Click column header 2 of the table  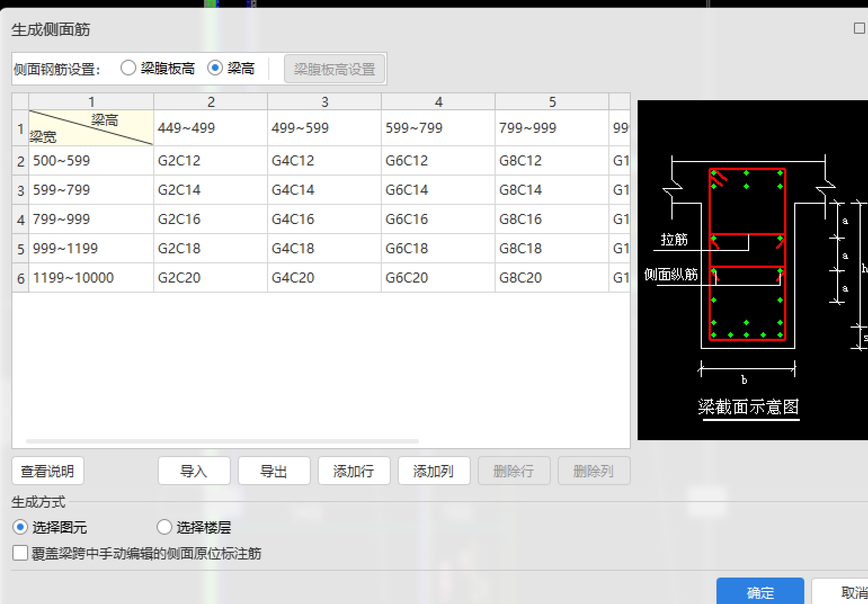coord(211,101)
